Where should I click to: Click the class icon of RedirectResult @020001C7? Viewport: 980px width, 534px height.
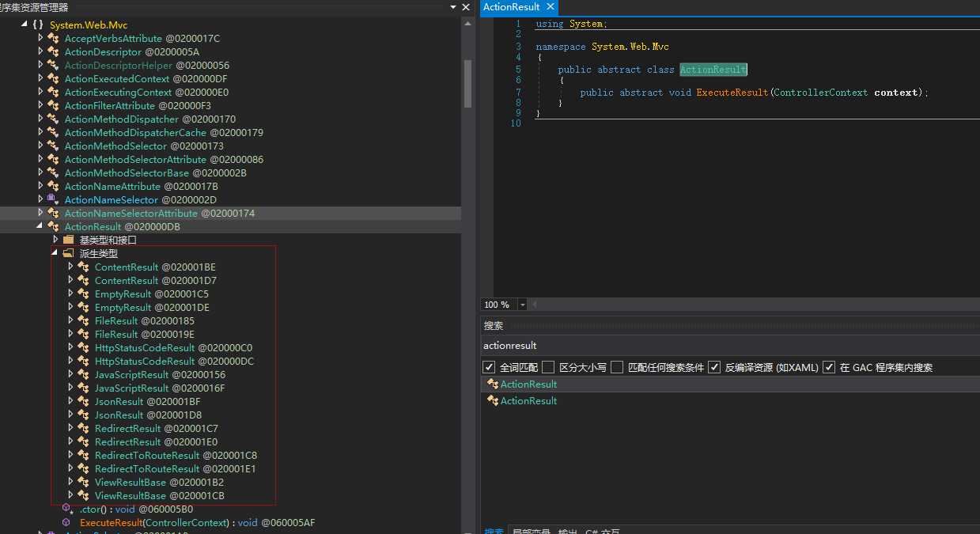(83, 429)
